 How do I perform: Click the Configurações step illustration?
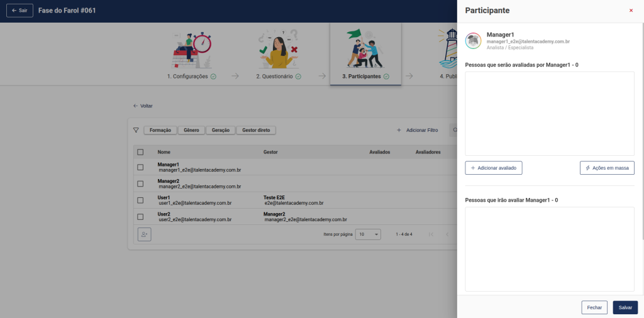(x=191, y=50)
